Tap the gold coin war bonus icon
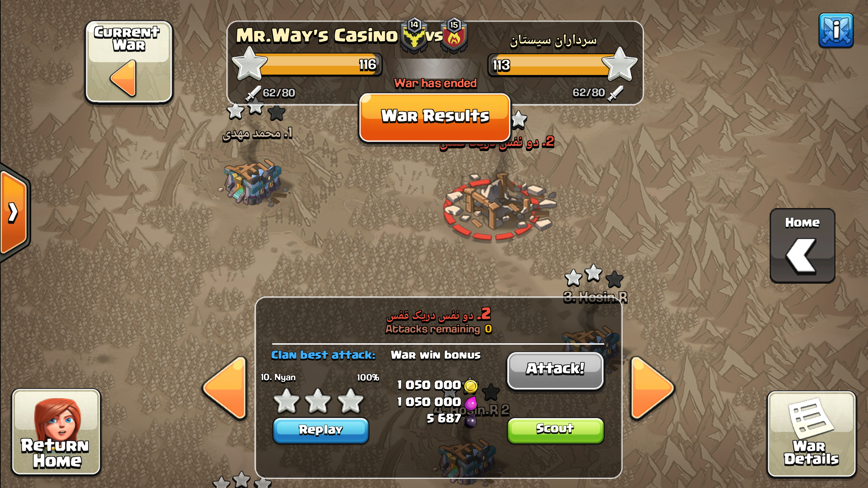868x488 pixels. [x=471, y=386]
